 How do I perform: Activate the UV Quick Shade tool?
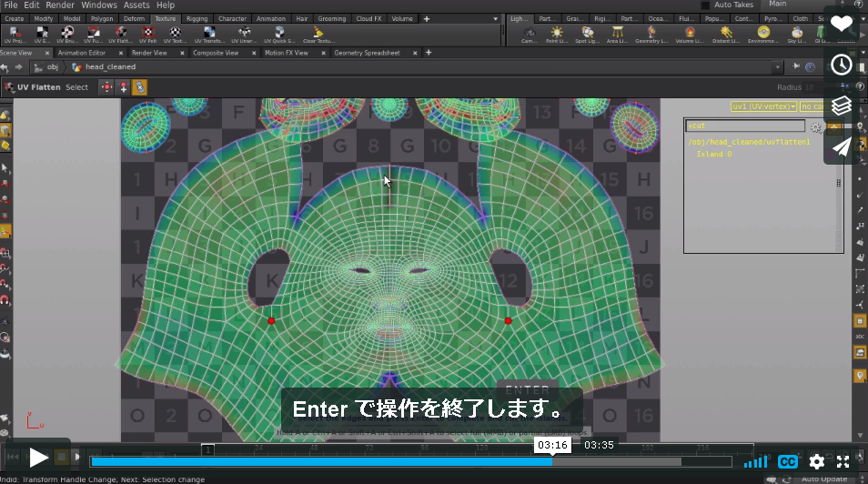click(279, 35)
